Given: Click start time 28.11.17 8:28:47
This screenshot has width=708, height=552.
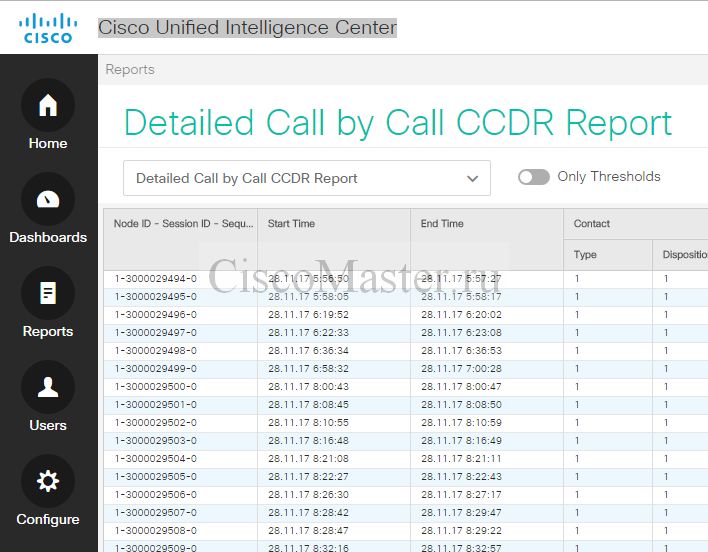Looking at the screenshot, I should pos(308,532).
